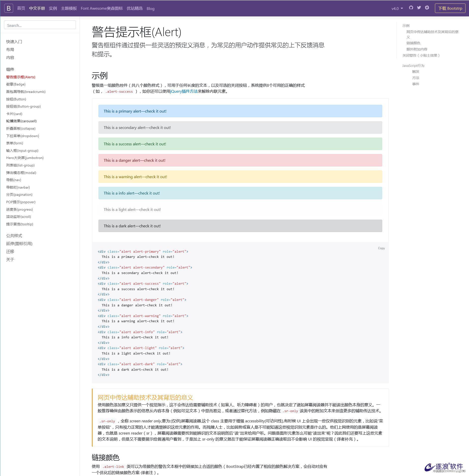
Task: Open 列表组(list-group) sidebar link
Action: [x=20, y=165]
